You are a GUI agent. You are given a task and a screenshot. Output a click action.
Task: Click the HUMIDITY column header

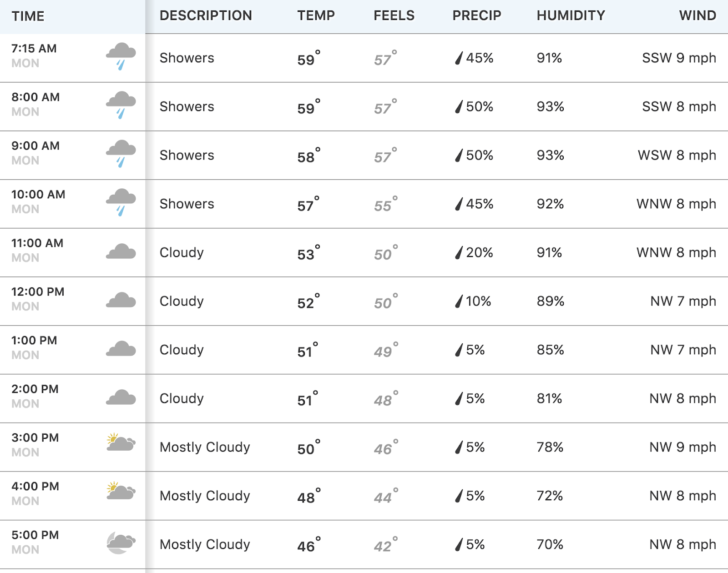(x=571, y=15)
